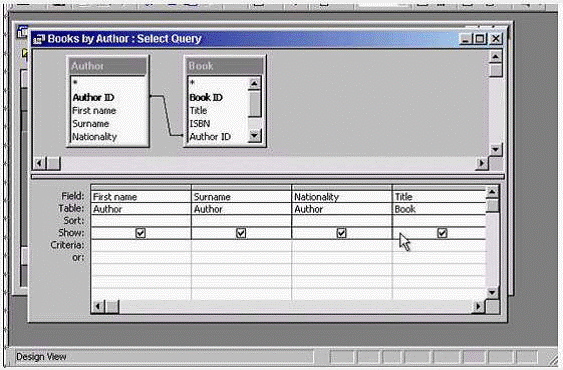Click Criteria cell under Nationality column
This screenshot has width=563, height=370.
[x=342, y=245]
